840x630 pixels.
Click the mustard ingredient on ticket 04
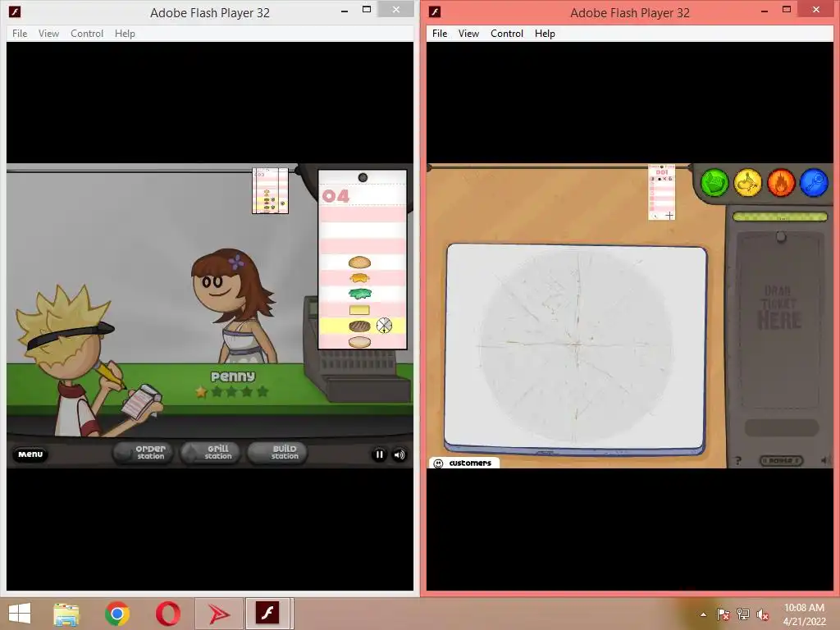click(359, 278)
